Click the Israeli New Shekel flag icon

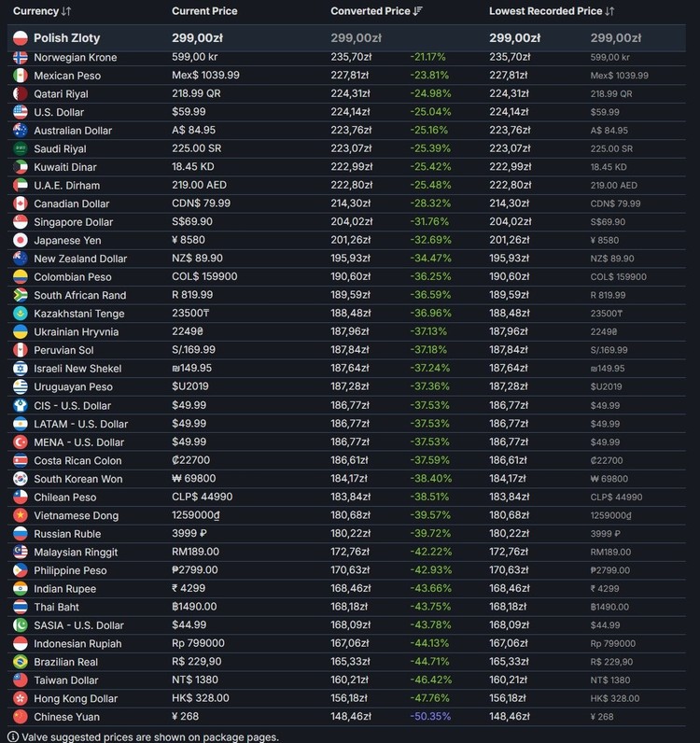point(21,369)
